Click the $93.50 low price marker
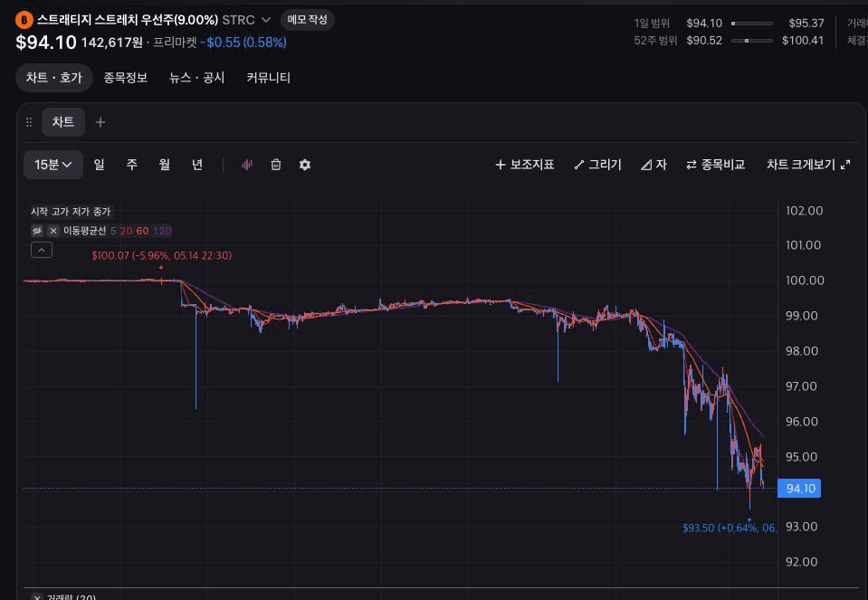868x600 pixels. click(730, 528)
